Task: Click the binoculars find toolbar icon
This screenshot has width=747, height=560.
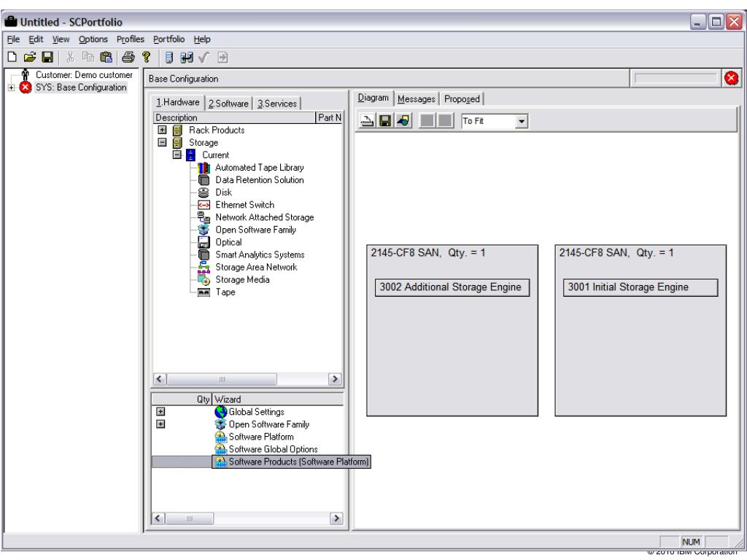Action: click(x=187, y=58)
